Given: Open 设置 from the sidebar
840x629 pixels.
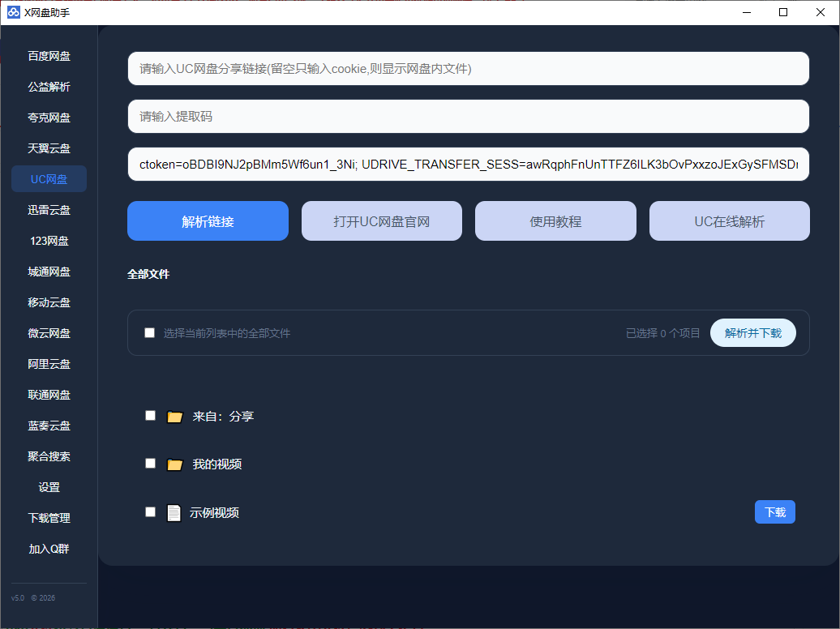Looking at the screenshot, I should tap(49, 487).
